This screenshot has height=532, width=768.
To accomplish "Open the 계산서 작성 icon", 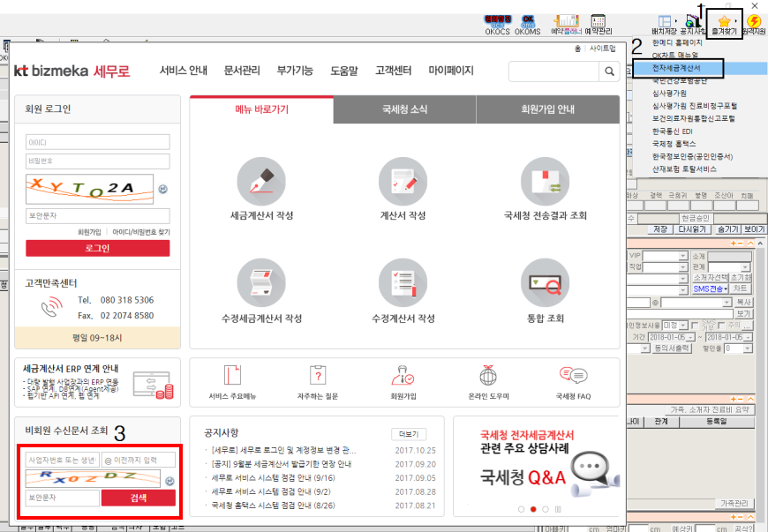I will (x=403, y=182).
